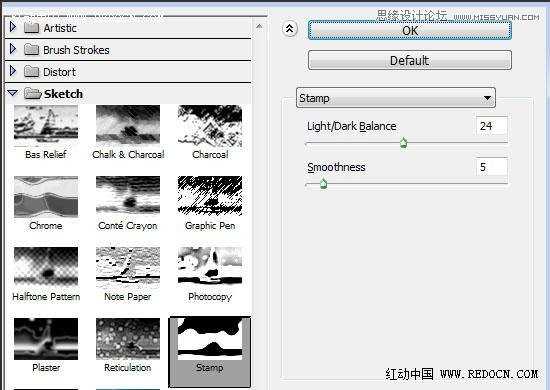Expand the Distort filter folder
550x390 pixels.
click(x=13, y=71)
